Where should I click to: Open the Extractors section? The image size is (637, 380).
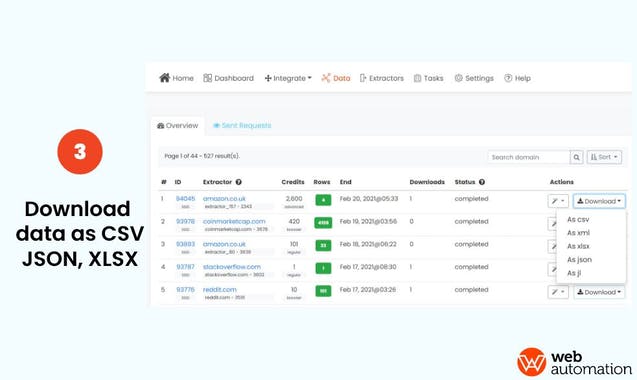click(381, 78)
